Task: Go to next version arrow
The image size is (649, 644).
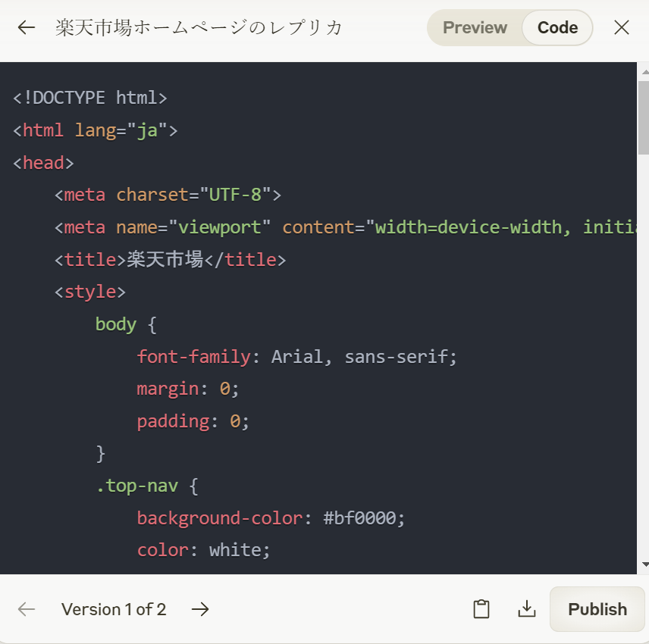Action: coord(200,609)
